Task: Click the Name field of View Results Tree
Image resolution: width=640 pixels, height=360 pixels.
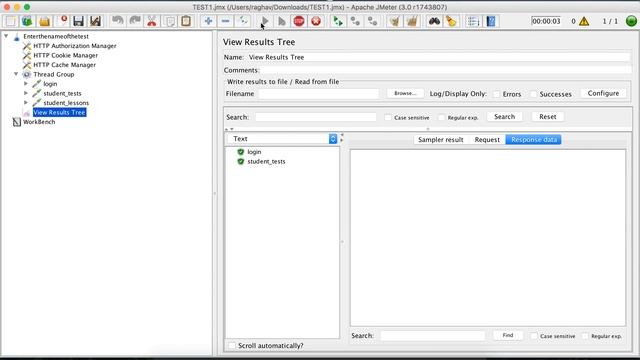Action: [439, 57]
